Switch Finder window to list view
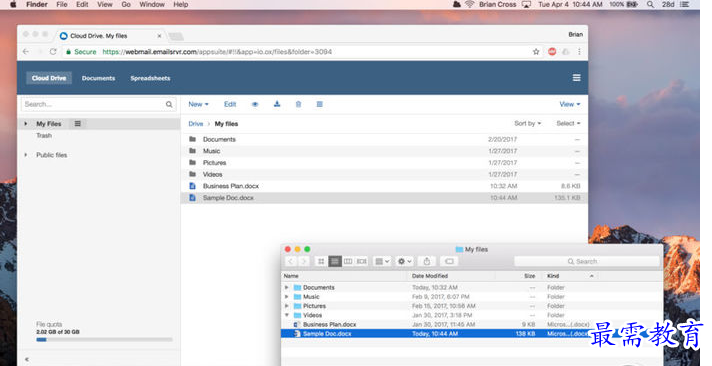This screenshot has height=366, width=712. 335,261
